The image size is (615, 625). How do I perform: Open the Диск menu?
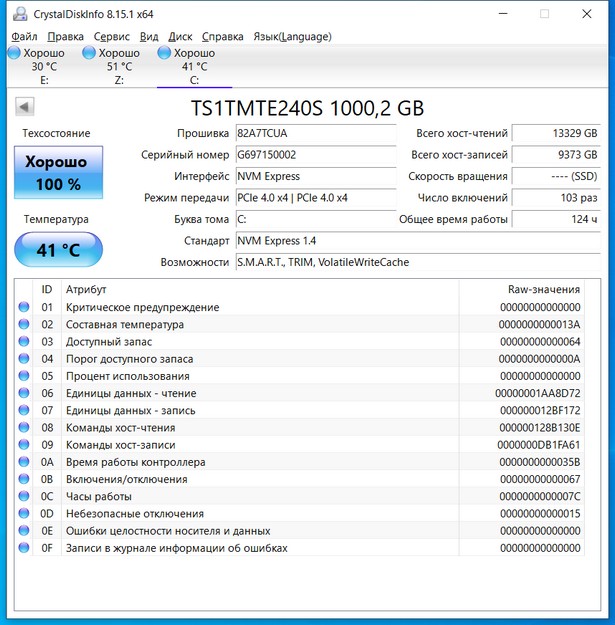tap(180, 37)
